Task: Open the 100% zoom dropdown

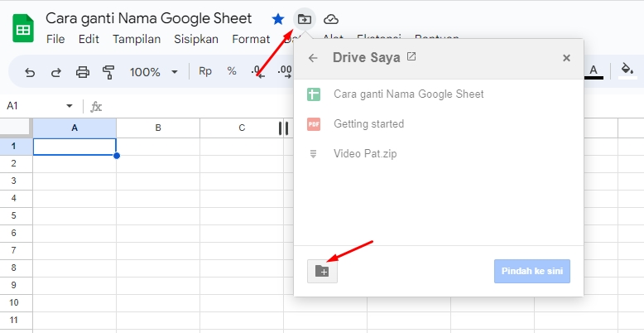Action: click(x=154, y=72)
